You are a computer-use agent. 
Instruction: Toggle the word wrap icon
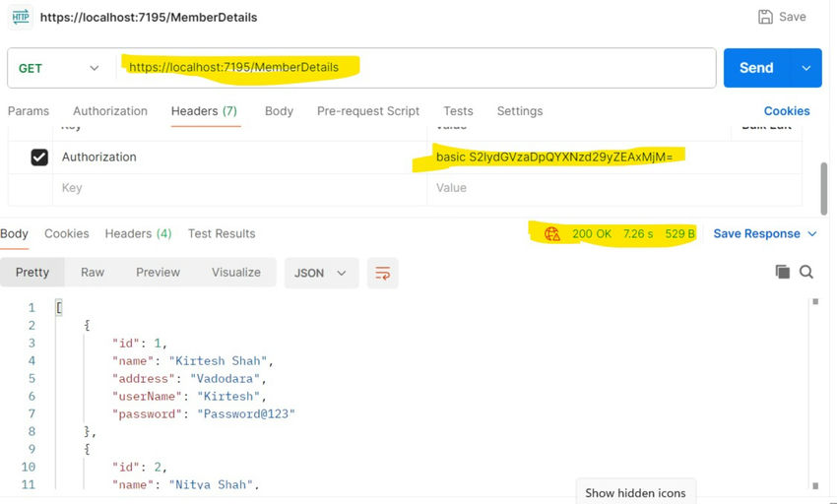click(x=382, y=273)
